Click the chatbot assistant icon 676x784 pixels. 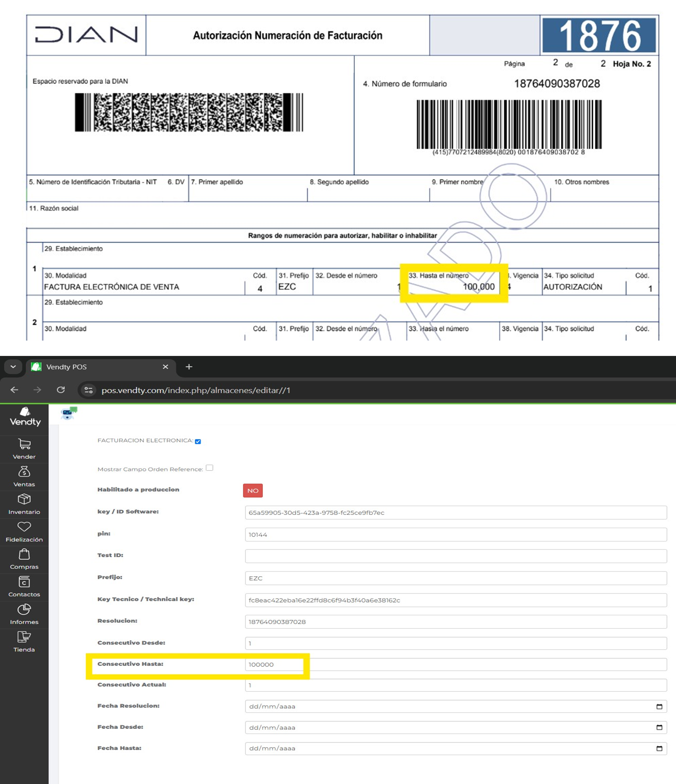tap(69, 413)
